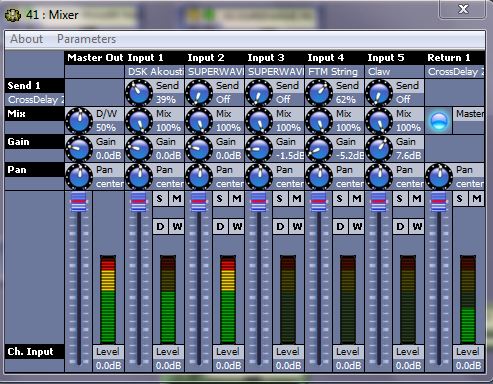Toggle the Input 1 D button
This screenshot has height=384, width=493.
click(x=160, y=227)
